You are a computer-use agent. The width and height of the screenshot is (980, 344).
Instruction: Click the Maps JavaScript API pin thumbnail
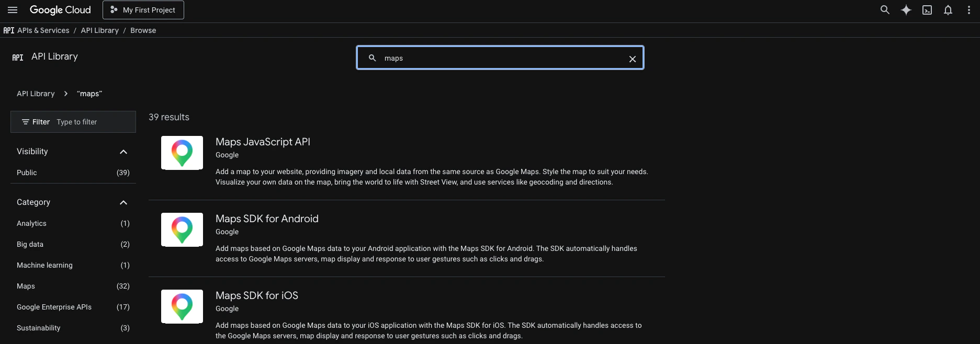pos(182,153)
